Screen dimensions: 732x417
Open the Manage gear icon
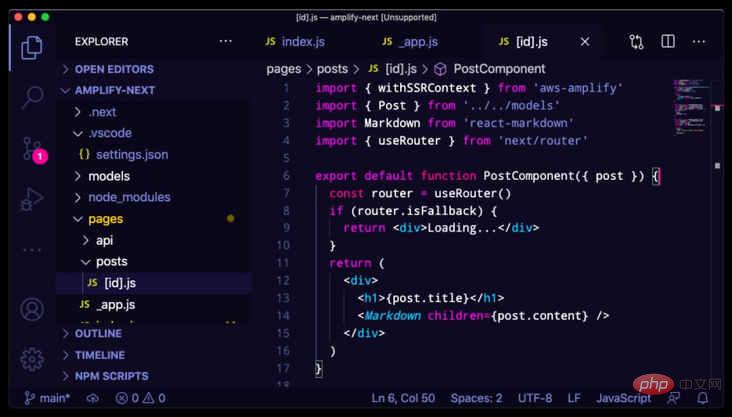click(x=32, y=359)
